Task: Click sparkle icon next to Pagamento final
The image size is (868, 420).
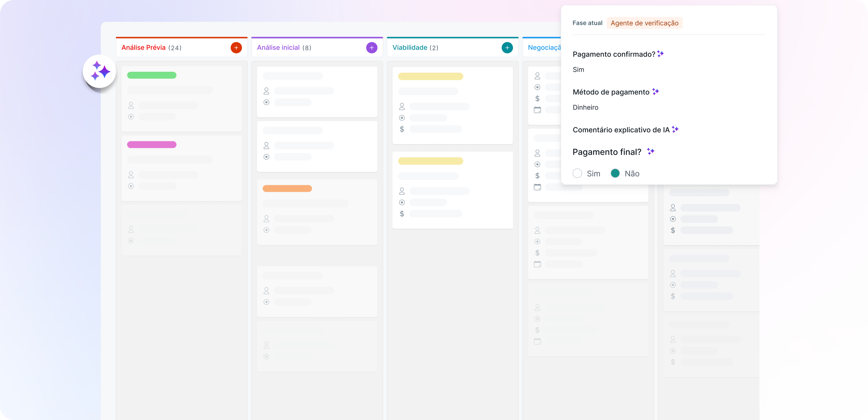Action: pyautogui.click(x=651, y=152)
